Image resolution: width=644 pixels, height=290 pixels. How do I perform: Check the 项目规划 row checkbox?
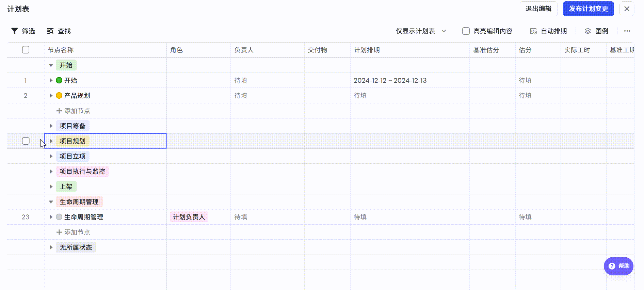[26, 141]
